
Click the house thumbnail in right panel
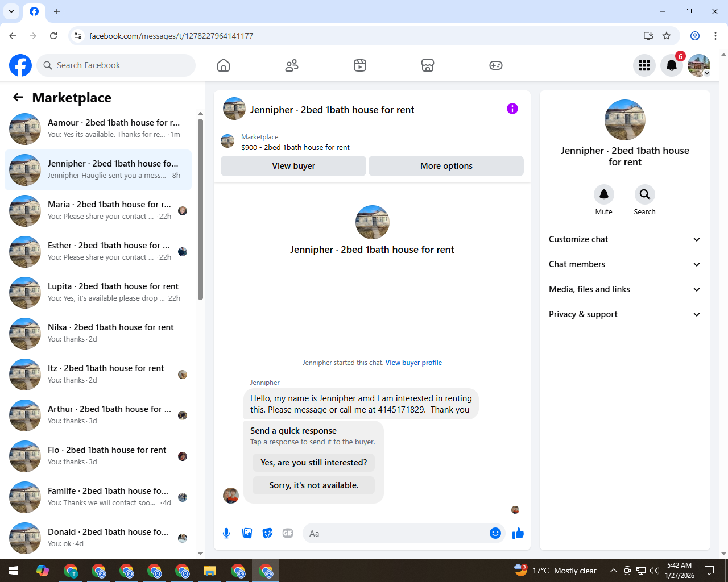(624, 120)
